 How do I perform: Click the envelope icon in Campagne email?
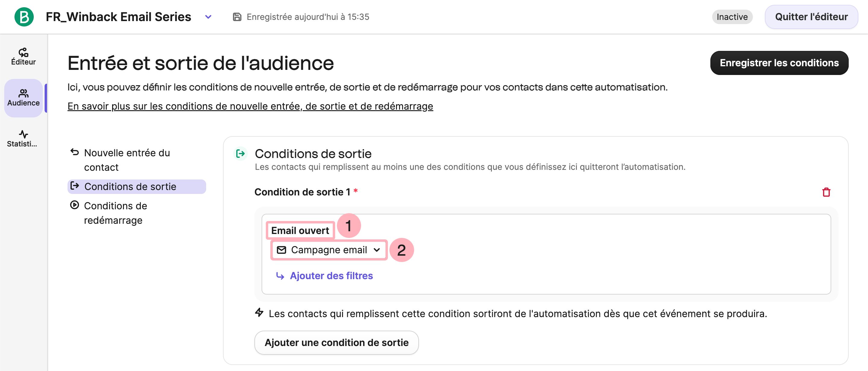pyautogui.click(x=281, y=250)
